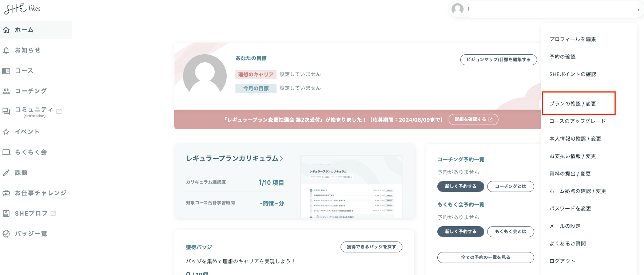The height and width of the screenshot is (275, 644).
Task: Open ホーム in the sidebar
Action: click(x=36, y=30)
